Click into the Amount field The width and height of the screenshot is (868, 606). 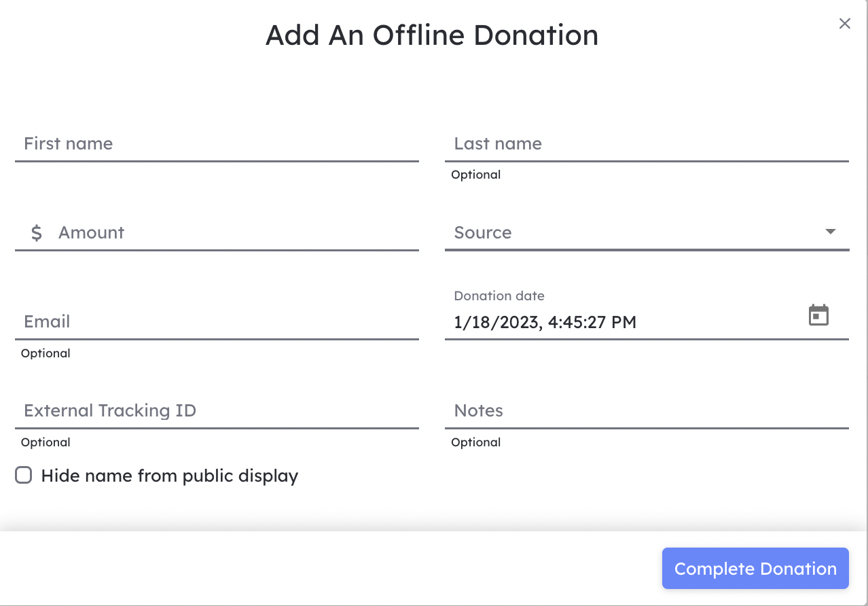pyautogui.click(x=217, y=233)
